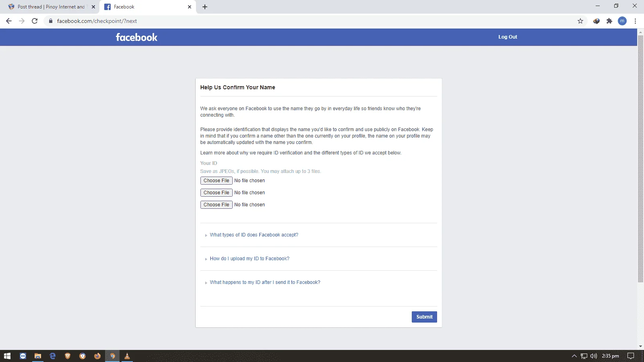Open network settings in the system tray
This screenshot has width=644, height=362.
coord(584,356)
